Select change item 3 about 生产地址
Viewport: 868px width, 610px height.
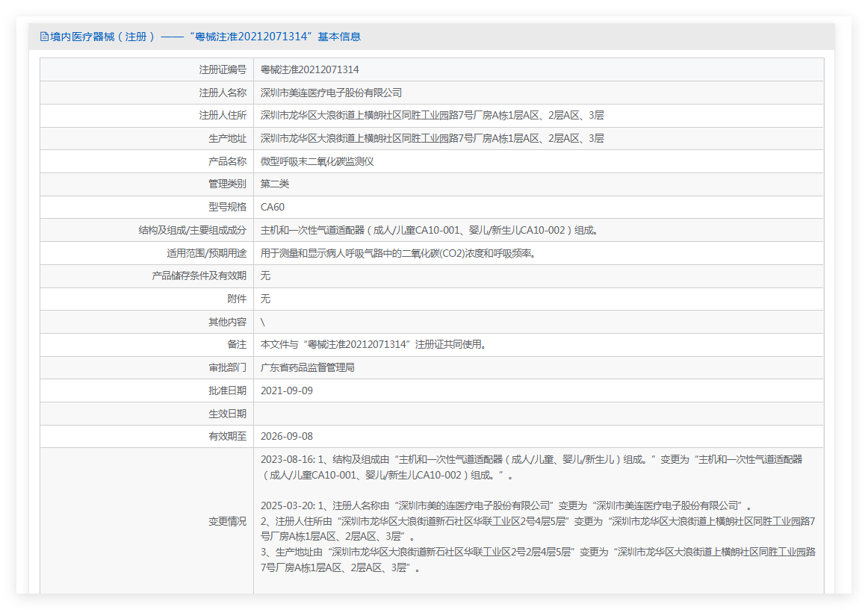(538, 560)
